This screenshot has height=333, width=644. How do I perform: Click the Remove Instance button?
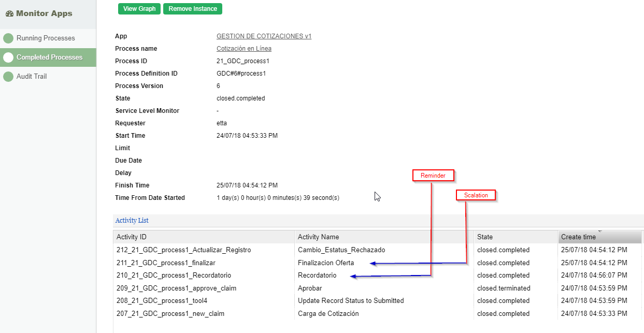[193, 9]
